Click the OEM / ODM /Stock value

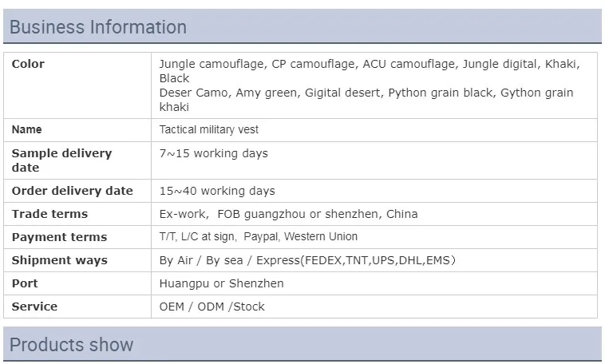(x=212, y=307)
